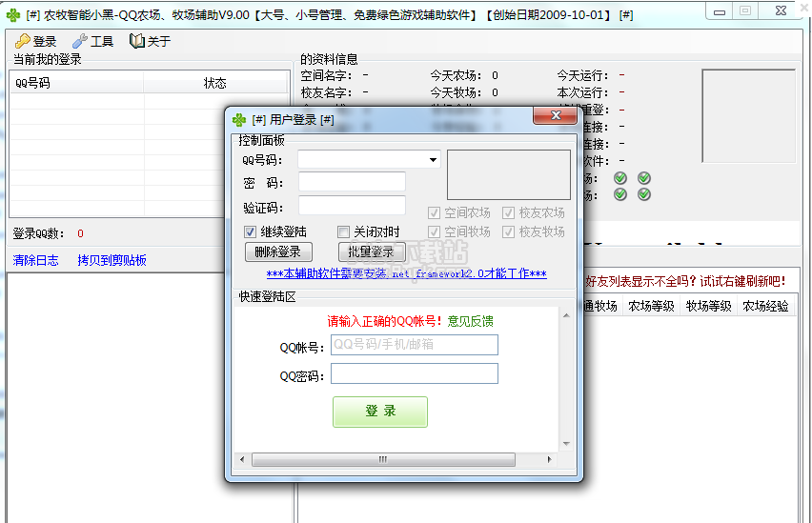Toggle the 校友牧场 checkbox
812x523 pixels.
tap(509, 231)
